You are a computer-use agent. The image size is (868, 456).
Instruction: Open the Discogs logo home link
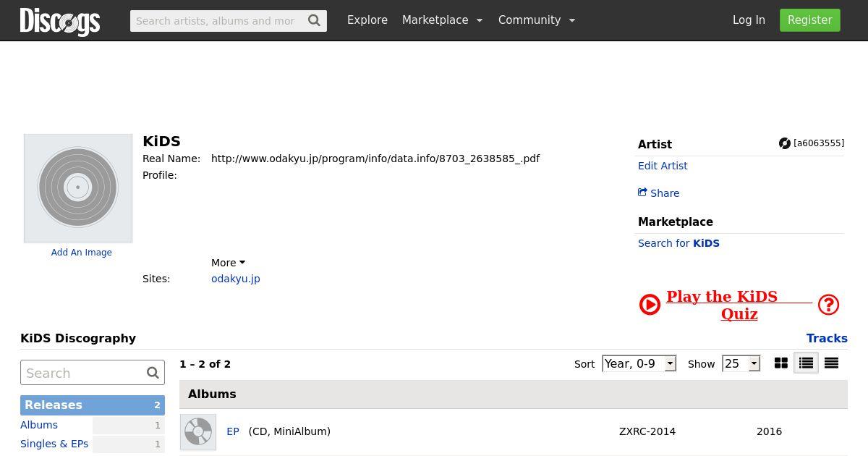pyautogui.click(x=60, y=21)
